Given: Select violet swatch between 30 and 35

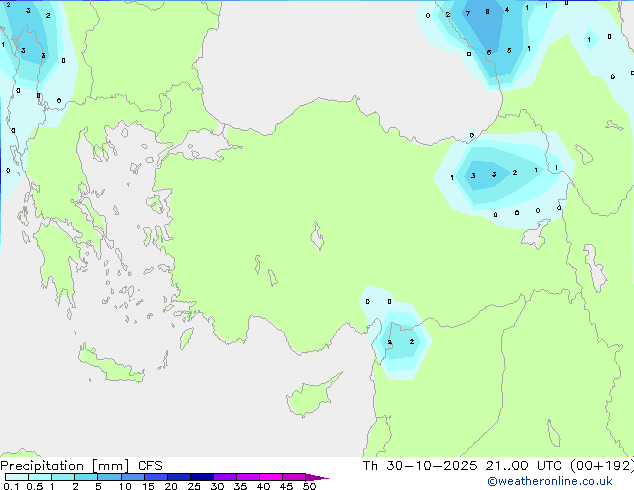Looking at the screenshot, I should (225, 477).
